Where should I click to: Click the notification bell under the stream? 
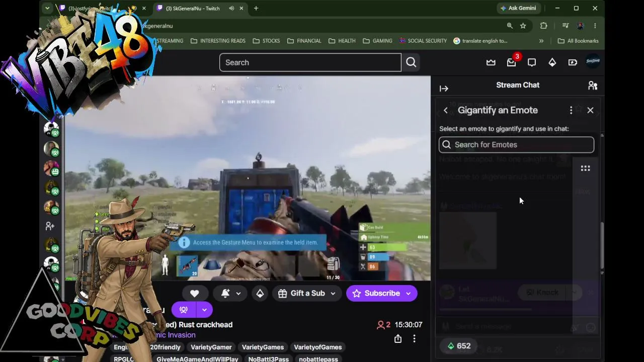click(225, 293)
